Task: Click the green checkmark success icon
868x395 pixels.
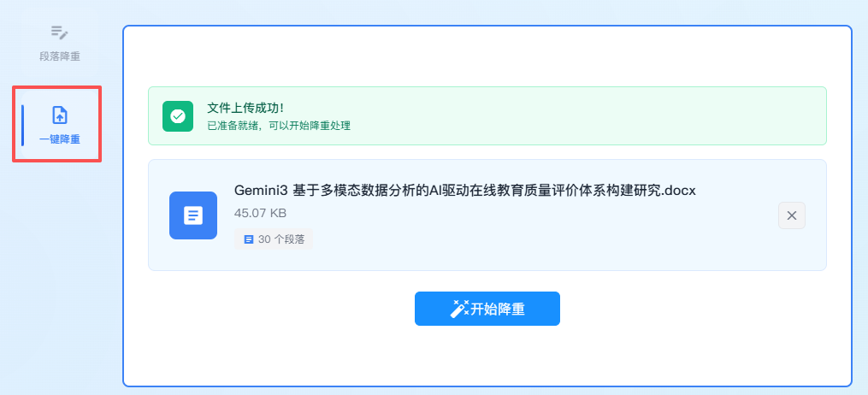Action: click(x=178, y=115)
